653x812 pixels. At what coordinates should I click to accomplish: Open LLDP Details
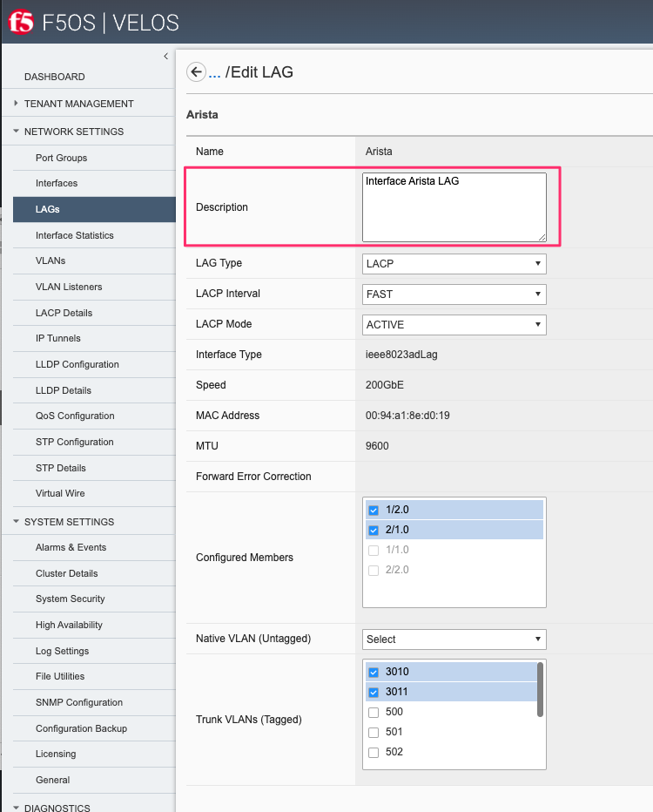(64, 390)
